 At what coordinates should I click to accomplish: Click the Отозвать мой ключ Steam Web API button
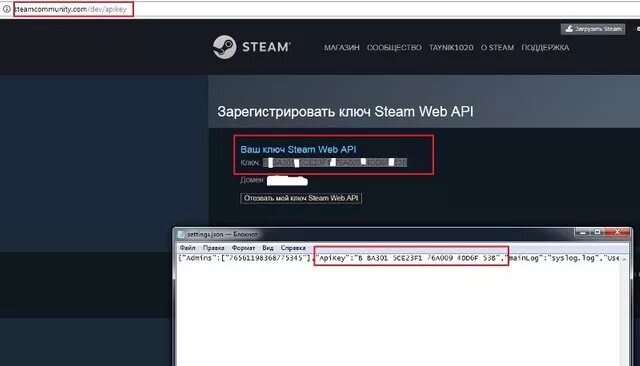click(x=301, y=198)
